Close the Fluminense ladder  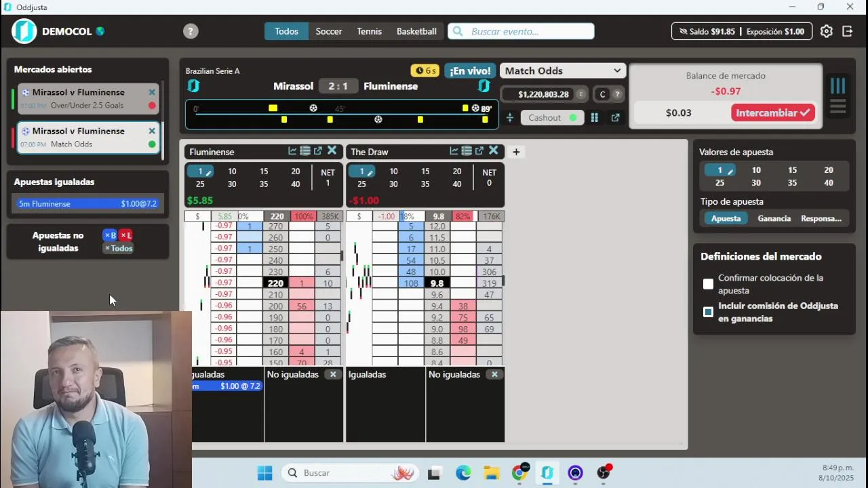coord(332,150)
